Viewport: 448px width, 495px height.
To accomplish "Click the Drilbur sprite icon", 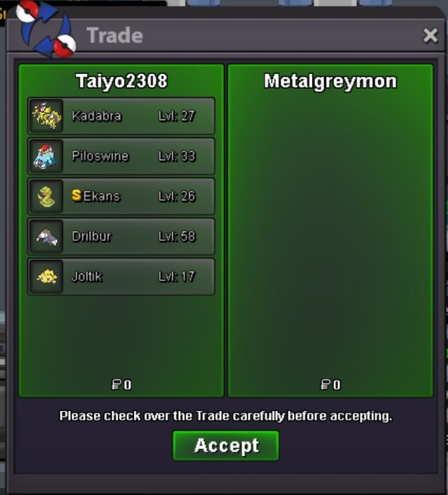I will [x=46, y=237].
